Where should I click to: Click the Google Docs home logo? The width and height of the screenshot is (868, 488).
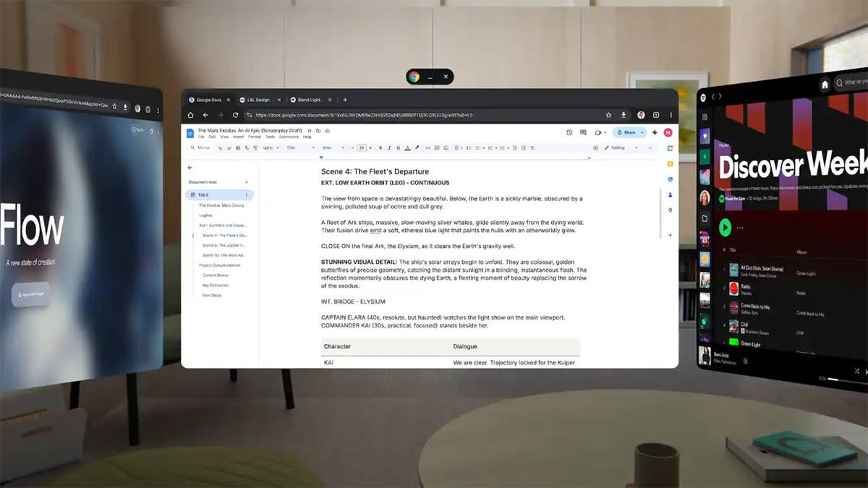coord(190,133)
